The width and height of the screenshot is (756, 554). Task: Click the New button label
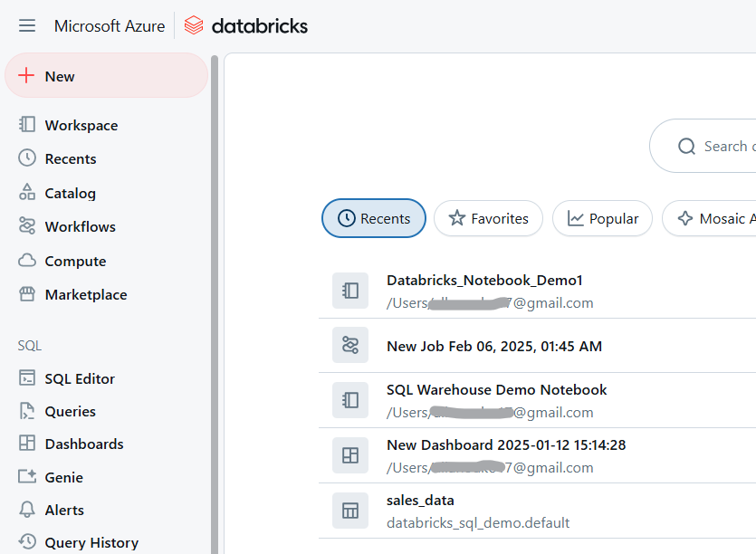tap(60, 76)
